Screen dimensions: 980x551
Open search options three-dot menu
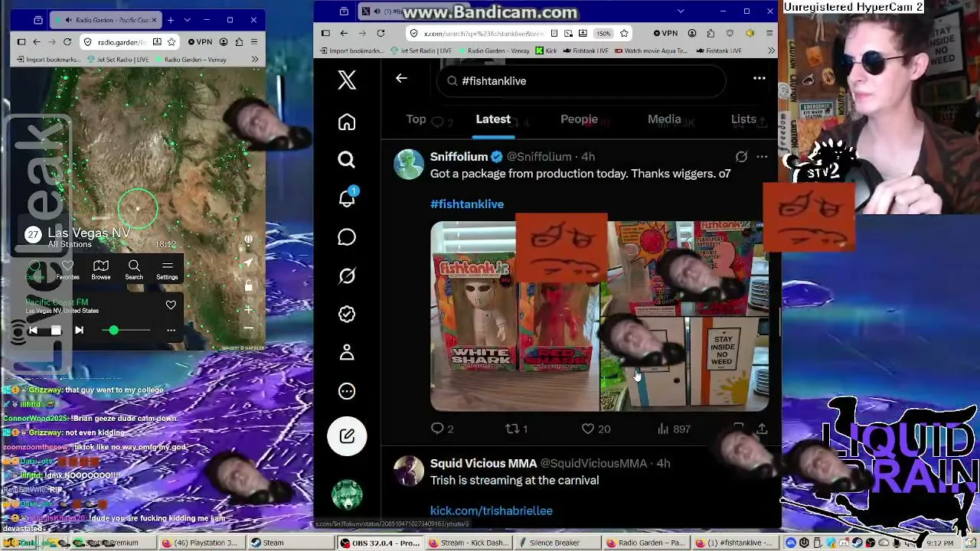coord(759,78)
